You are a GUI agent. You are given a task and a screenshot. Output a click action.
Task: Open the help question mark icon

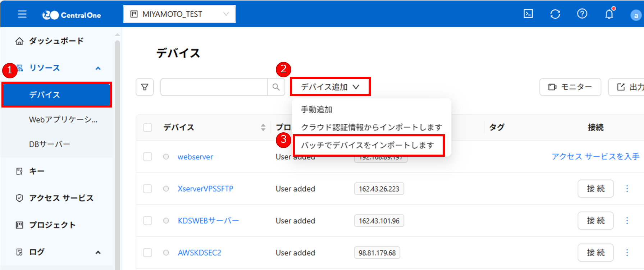point(582,14)
